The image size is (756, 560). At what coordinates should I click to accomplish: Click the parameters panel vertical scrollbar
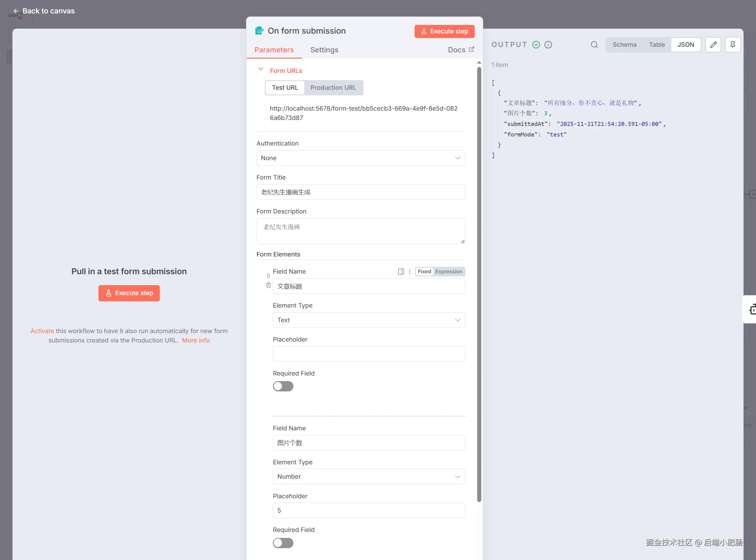tap(479, 284)
